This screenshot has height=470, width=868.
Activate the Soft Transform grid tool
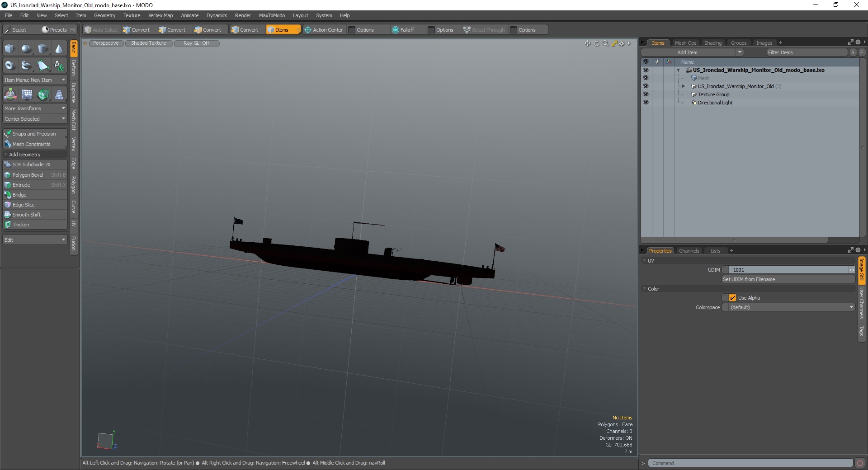click(x=27, y=94)
